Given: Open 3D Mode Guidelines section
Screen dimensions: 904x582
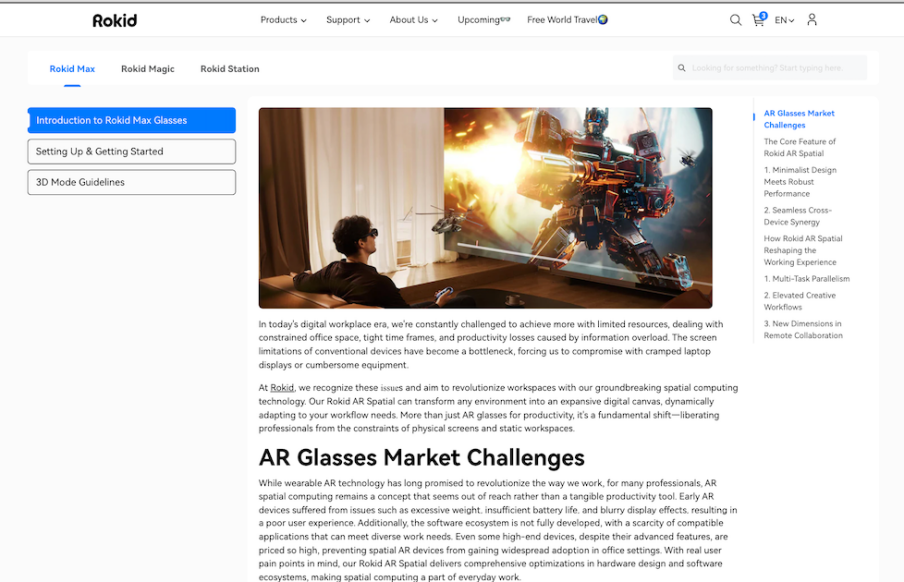Looking at the screenshot, I should pos(131,182).
